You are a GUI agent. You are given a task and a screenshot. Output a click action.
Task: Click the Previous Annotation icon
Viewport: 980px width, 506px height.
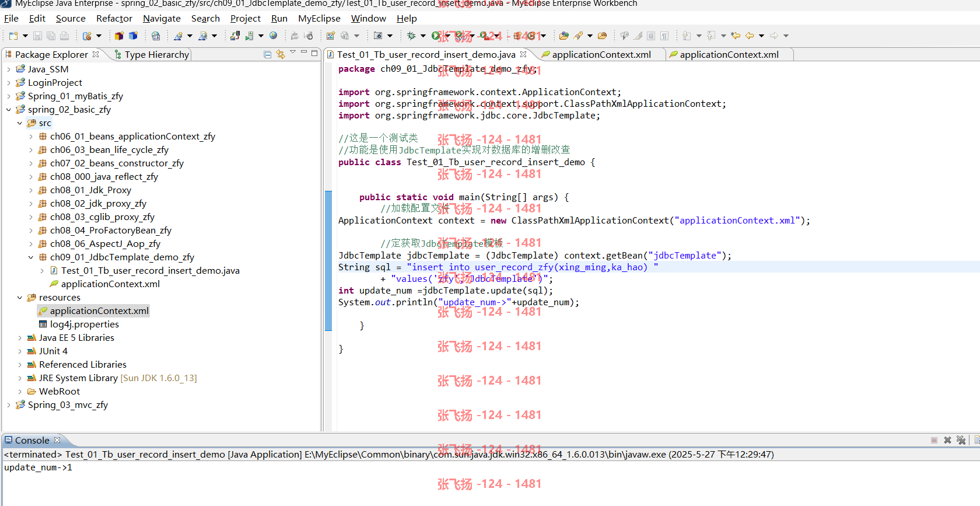coord(711,36)
